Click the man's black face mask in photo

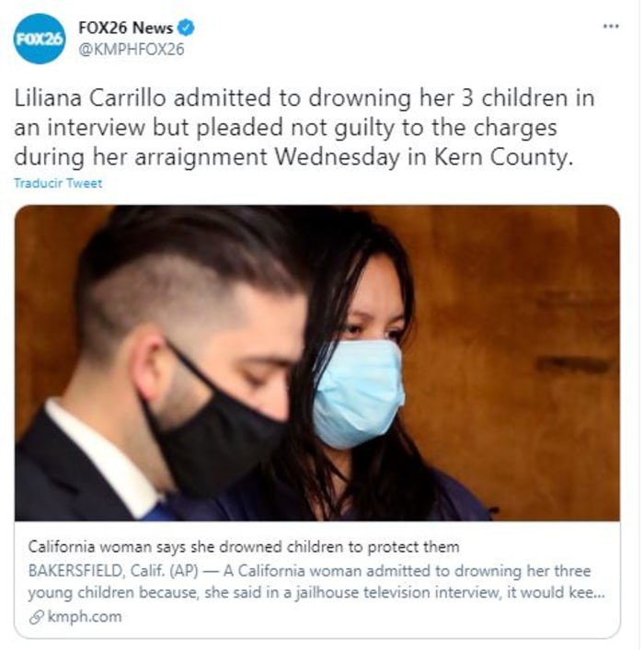click(x=216, y=439)
